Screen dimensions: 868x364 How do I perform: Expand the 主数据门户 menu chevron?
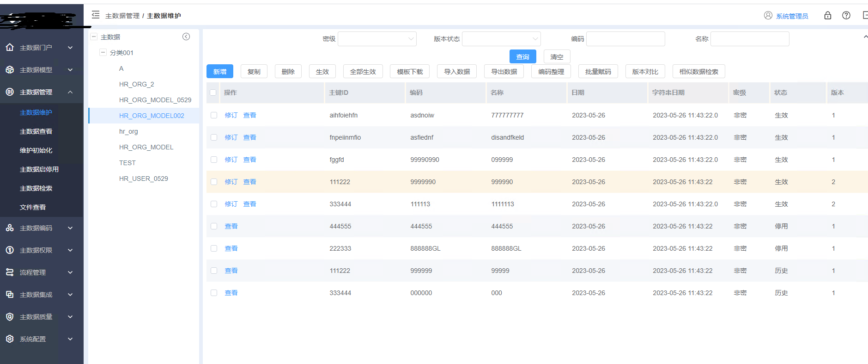70,47
